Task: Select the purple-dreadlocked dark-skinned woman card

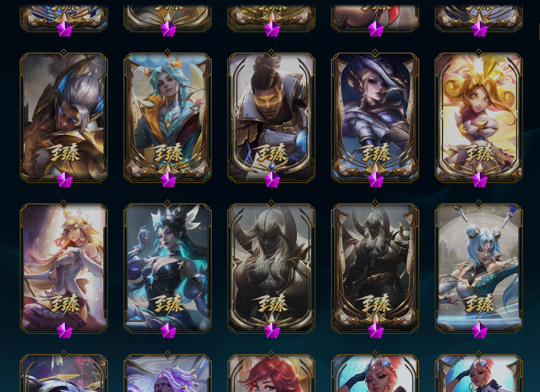Action: tap(168, 373)
